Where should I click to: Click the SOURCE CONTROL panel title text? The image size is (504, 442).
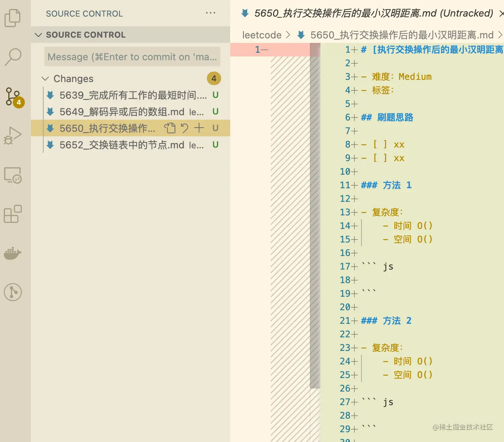coord(84,14)
